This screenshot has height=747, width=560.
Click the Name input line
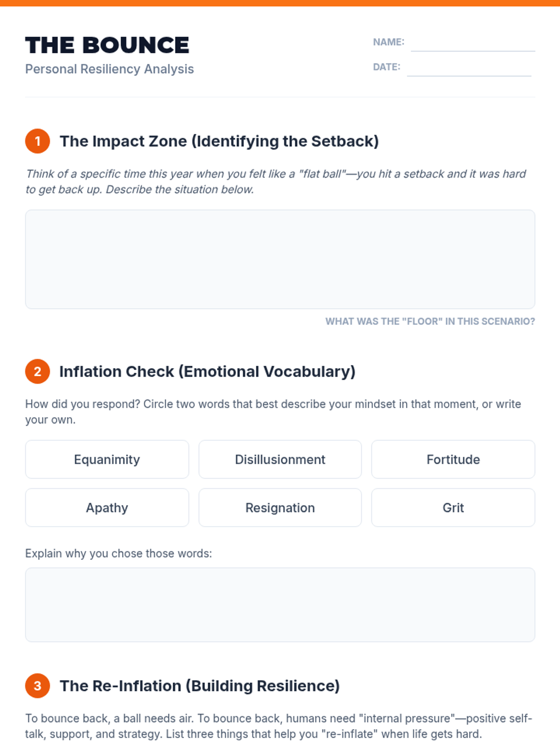[x=473, y=44]
